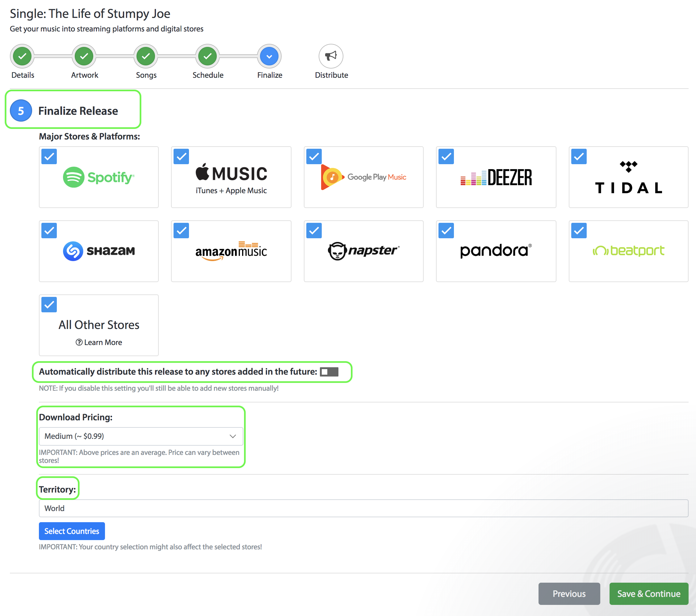Click the Deezer logo
Viewport: 696px width, 616px height.
pos(496,177)
